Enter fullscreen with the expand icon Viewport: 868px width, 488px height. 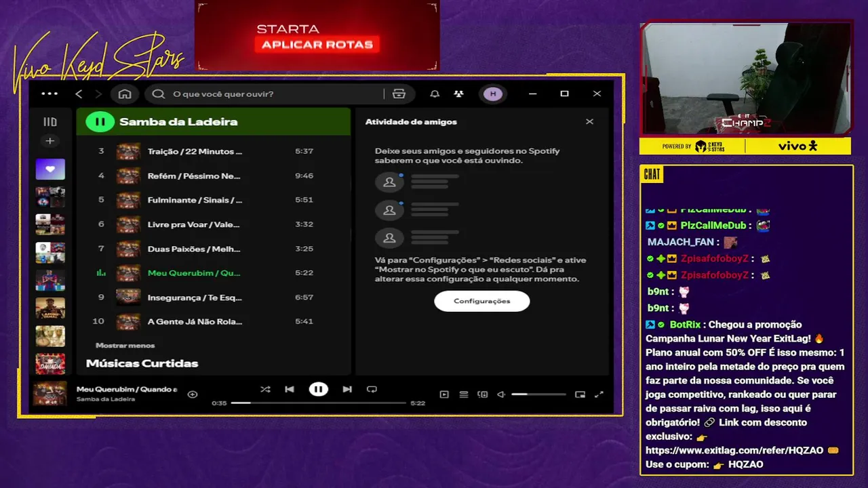tap(599, 394)
